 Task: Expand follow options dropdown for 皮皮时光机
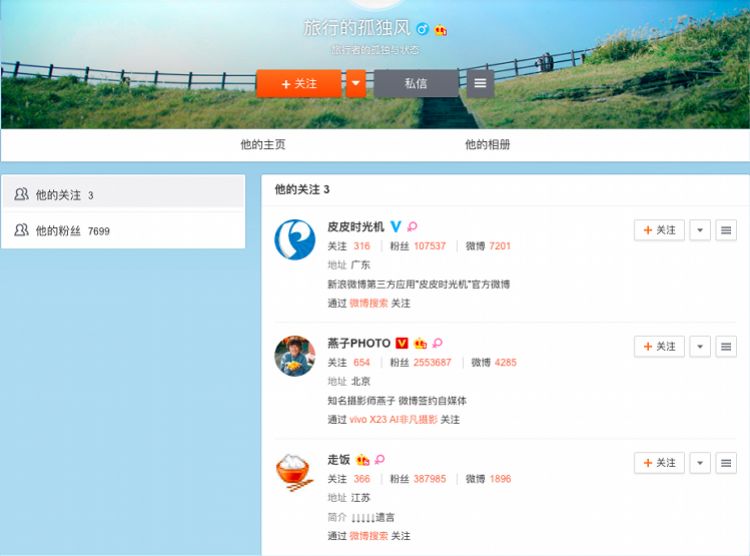click(700, 230)
